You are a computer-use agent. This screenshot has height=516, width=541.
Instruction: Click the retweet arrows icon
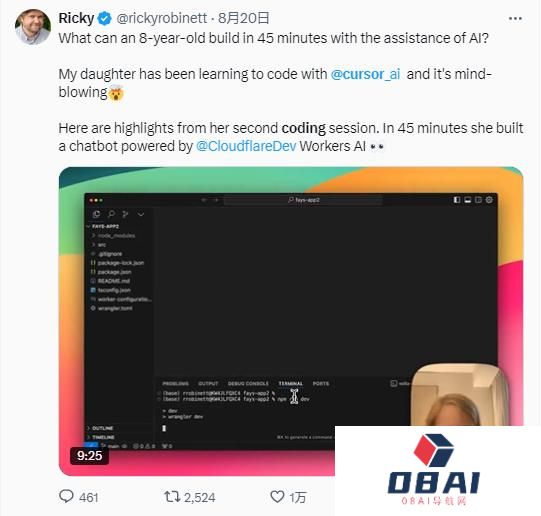pyautogui.click(x=172, y=497)
